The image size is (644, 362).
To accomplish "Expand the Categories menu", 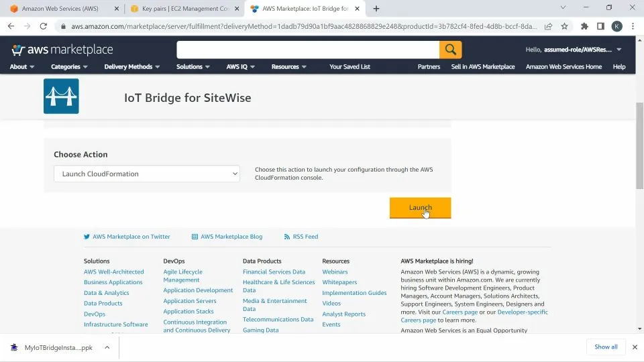I will [x=69, y=66].
